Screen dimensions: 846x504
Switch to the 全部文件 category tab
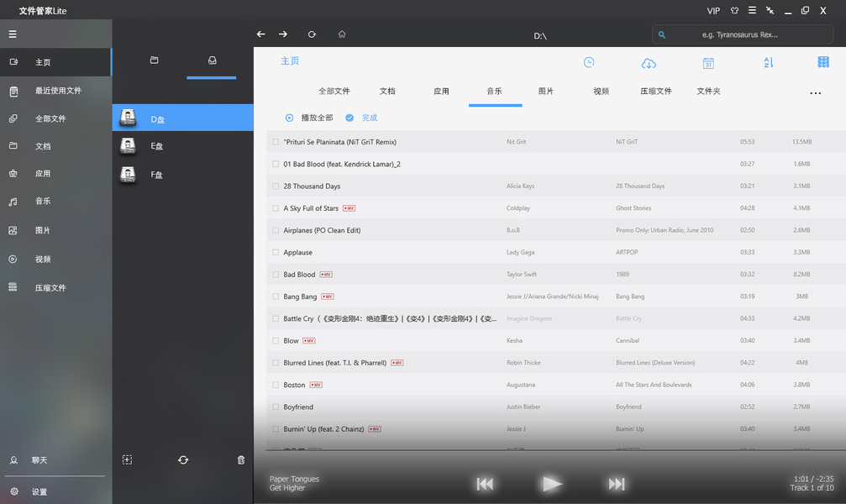(x=334, y=92)
